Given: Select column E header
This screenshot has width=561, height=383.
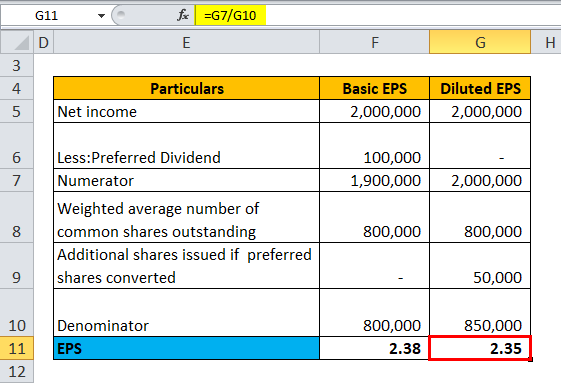Looking at the screenshot, I should tap(186, 42).
